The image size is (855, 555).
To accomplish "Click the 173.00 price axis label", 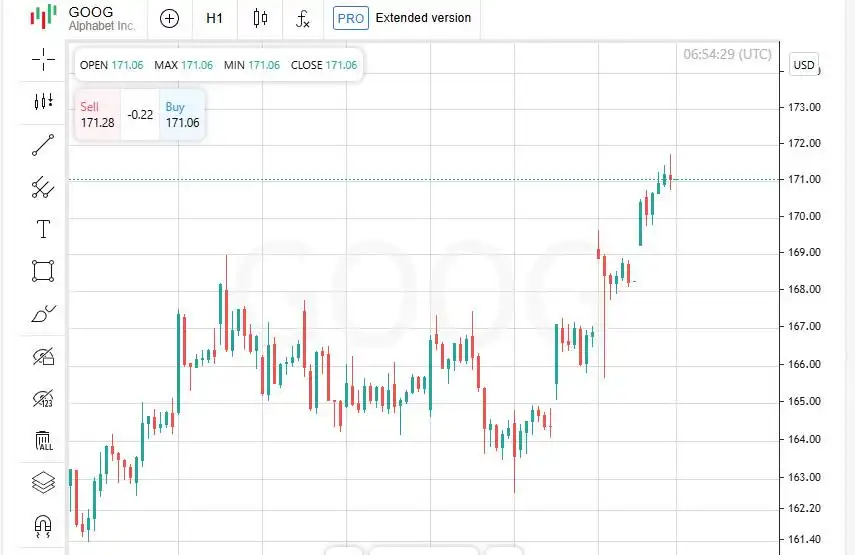I will [x=804, y=107].
